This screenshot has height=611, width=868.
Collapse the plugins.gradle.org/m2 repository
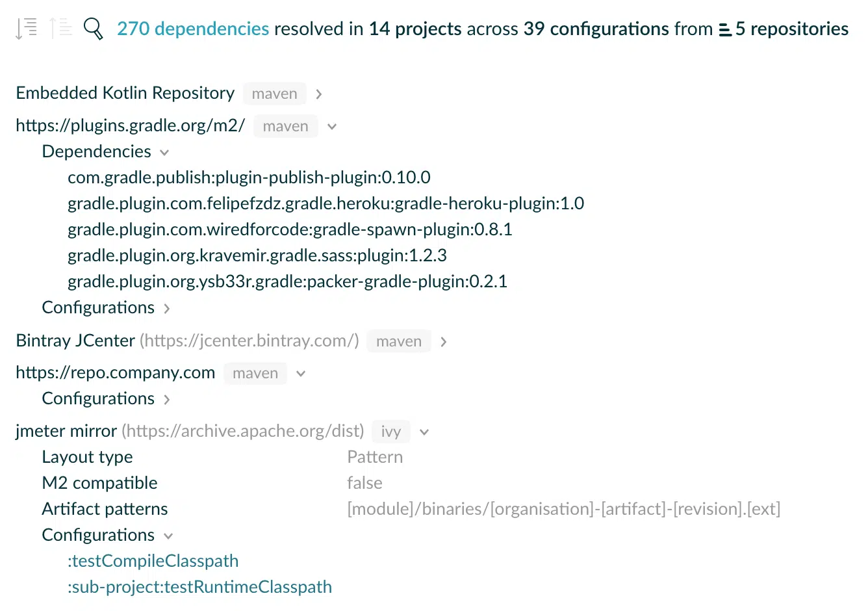coord(332,127)
